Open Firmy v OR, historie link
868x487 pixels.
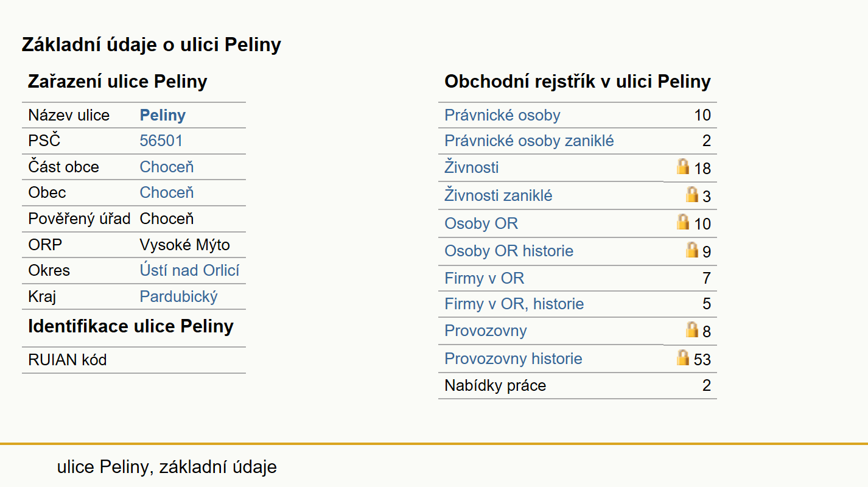[x=514, y=304]
